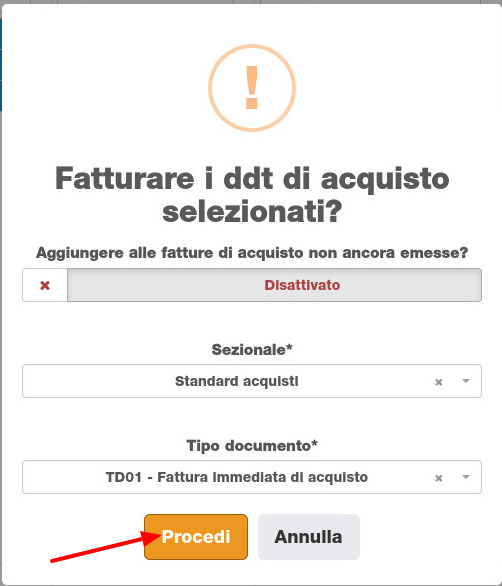Click empty dialog space right of Annulla
Image resolution: width=502 pixels, height=586 pixels.
coord(426,537)
